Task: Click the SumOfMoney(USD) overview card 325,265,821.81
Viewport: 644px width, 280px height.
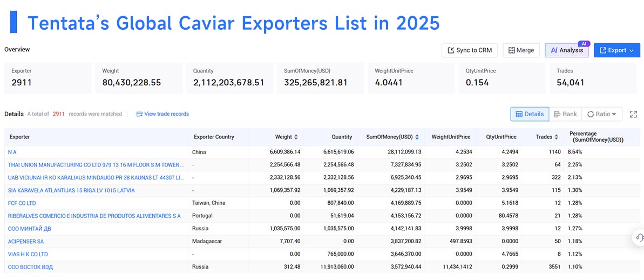Action: coord(320,78)
